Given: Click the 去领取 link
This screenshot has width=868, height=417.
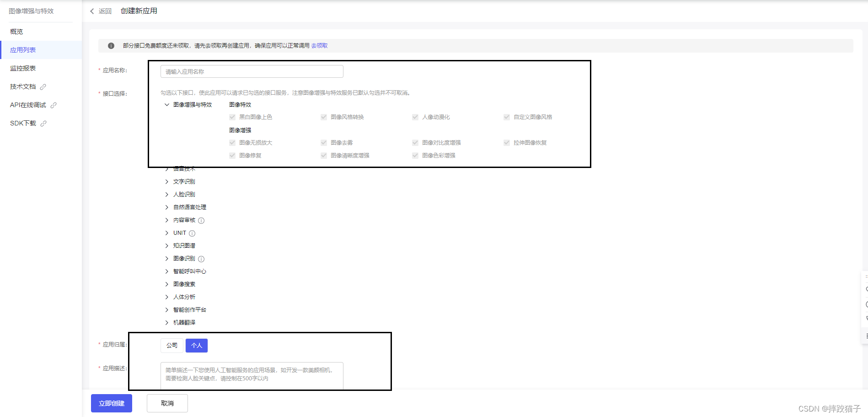Looking at the screenshot, I should coord(319,46).
